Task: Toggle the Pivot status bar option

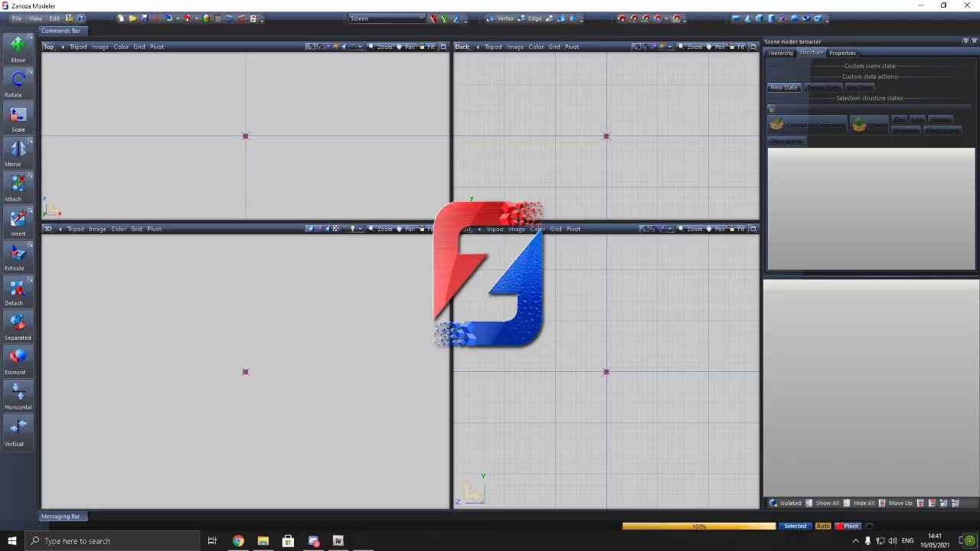Action: (848, 526)
